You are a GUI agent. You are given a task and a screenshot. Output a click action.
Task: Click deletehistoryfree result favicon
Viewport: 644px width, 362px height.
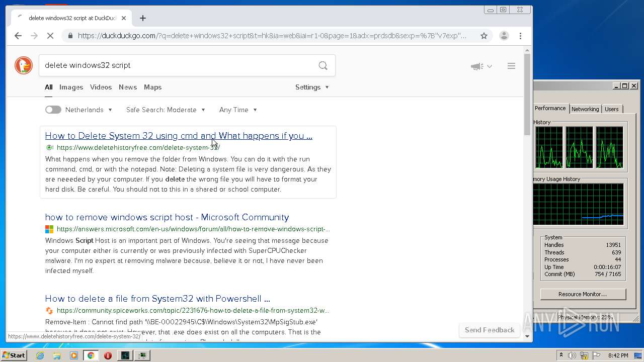tap(49, 147)
